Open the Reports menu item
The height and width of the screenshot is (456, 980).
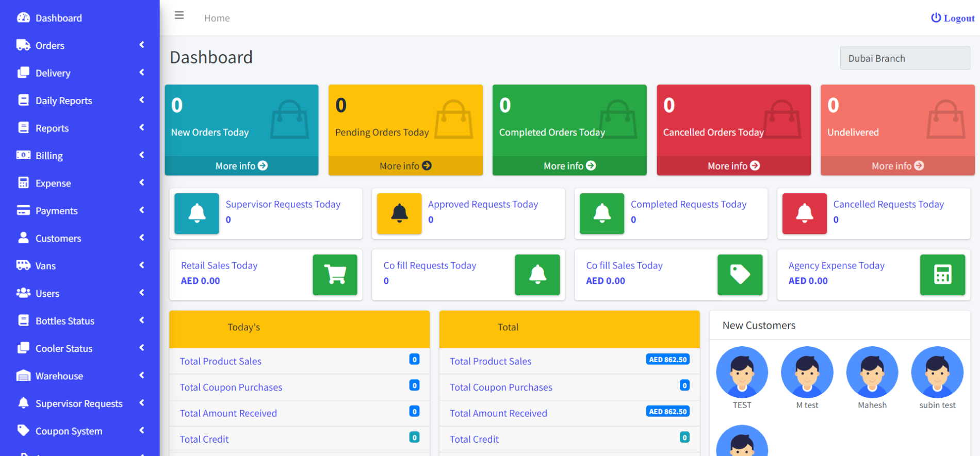[80, 128]
